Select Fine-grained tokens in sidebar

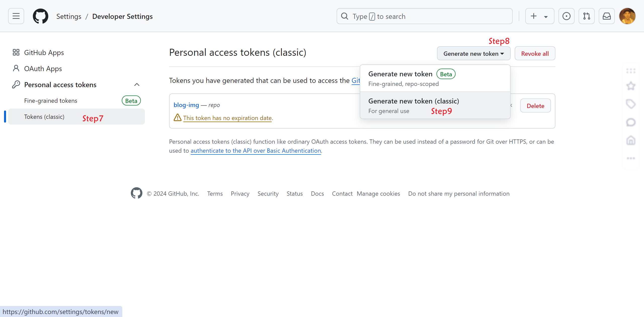tap(76, 100)
